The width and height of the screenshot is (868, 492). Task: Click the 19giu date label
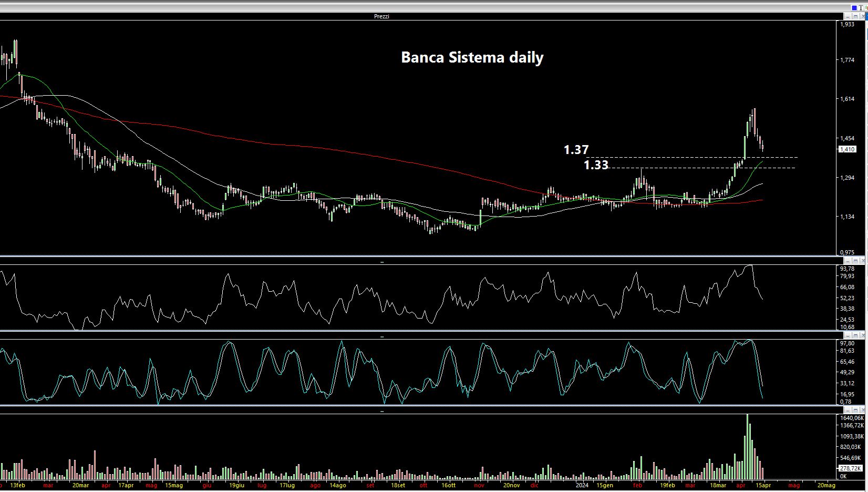(x=236, y=485)
